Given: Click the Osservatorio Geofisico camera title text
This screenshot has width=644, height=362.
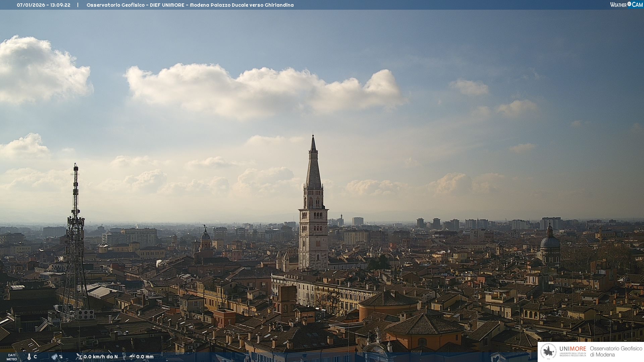Looking at the screenshot, I should [x=190, y=5].
